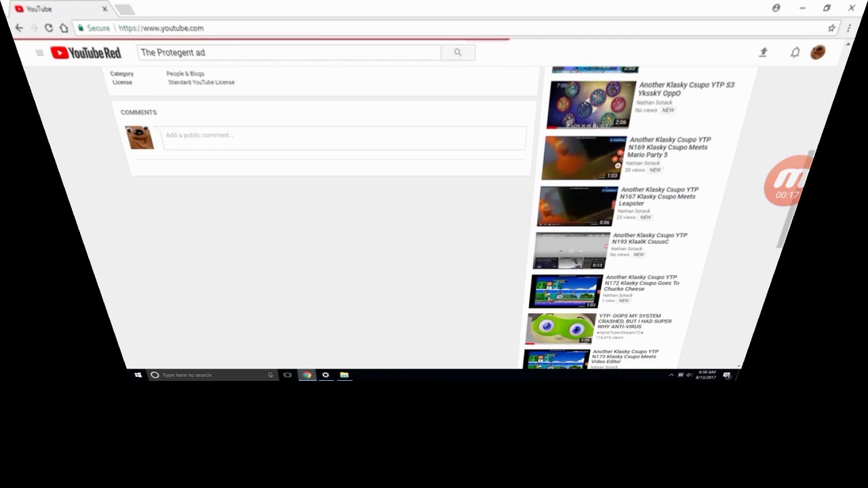Open Nathan Sotack channel under N169 video

coord(643,163)
